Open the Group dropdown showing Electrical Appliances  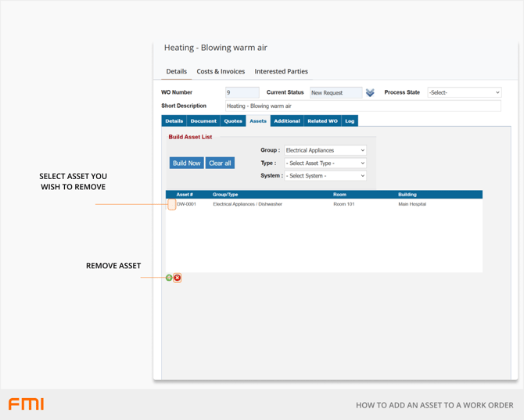tap(325, 150)
